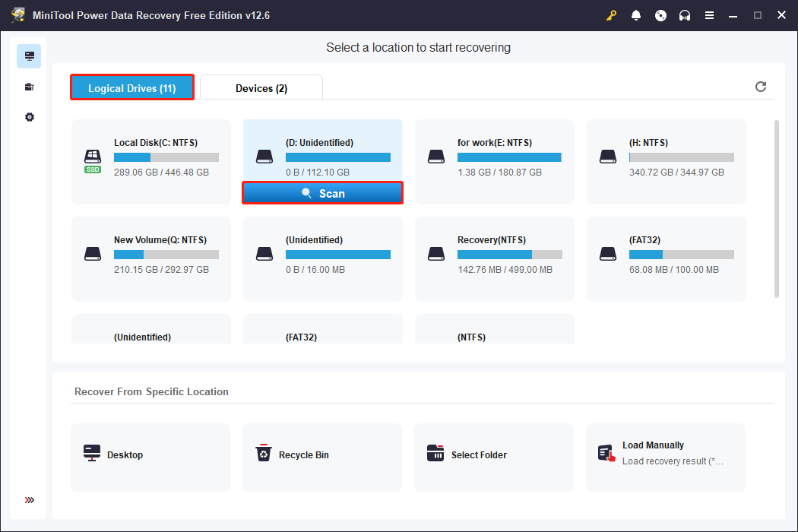Choose Recycle Bin as recovery location
Viewport: 798px width, 532px height.
click(264, 454)
